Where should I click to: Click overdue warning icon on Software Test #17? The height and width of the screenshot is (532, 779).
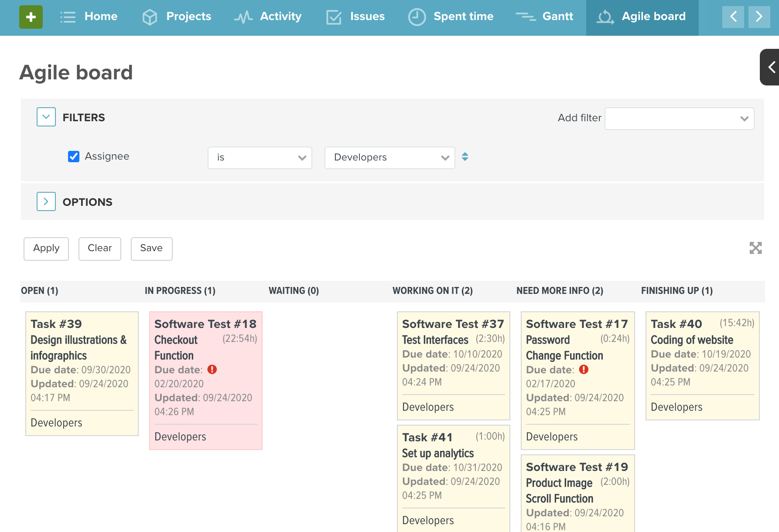(x=584, y=369)
